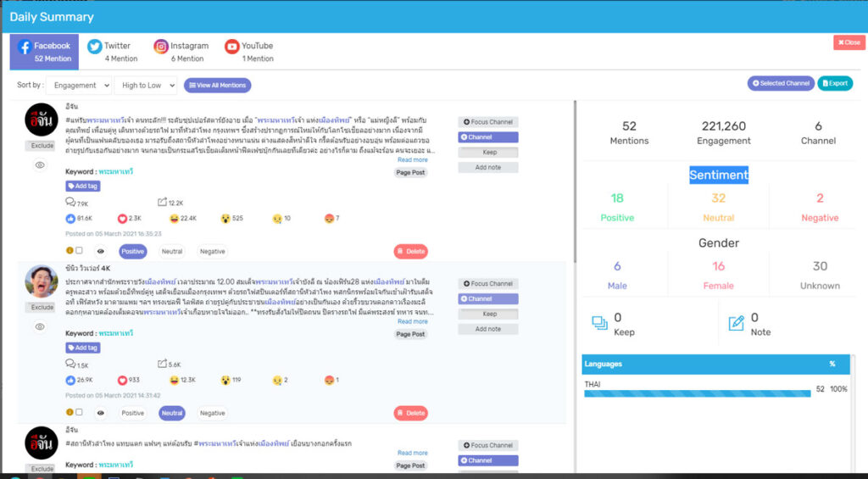Click Page Post label on second post
The width and height of the screenshot is (868, 479).
(x=411, y=334)
